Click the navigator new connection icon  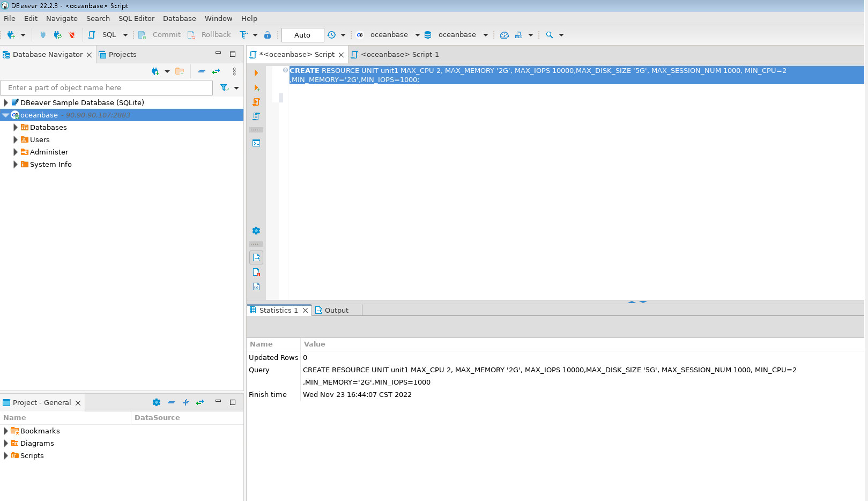click(x=155, y=71)
